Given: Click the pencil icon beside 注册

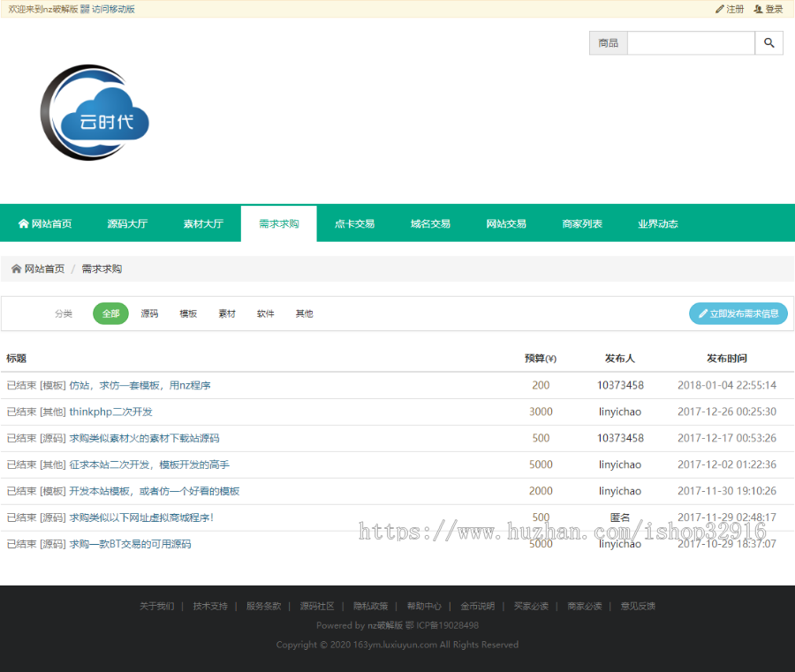Looking at the screenshot, I should pos(719,9).
